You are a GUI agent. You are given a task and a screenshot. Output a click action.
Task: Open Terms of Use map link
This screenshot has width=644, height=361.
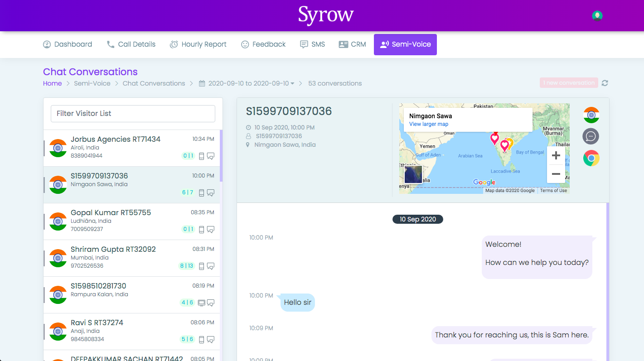(x=553, y=191)
